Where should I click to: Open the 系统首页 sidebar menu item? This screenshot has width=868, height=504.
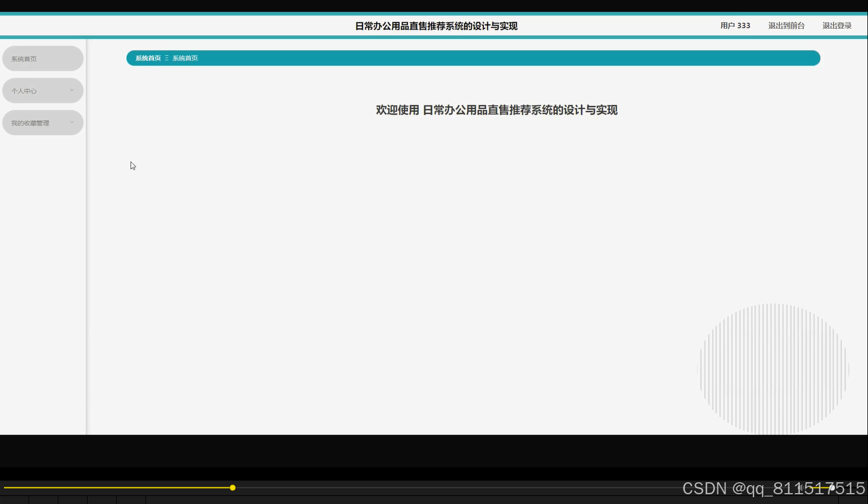tap(43, 58)
